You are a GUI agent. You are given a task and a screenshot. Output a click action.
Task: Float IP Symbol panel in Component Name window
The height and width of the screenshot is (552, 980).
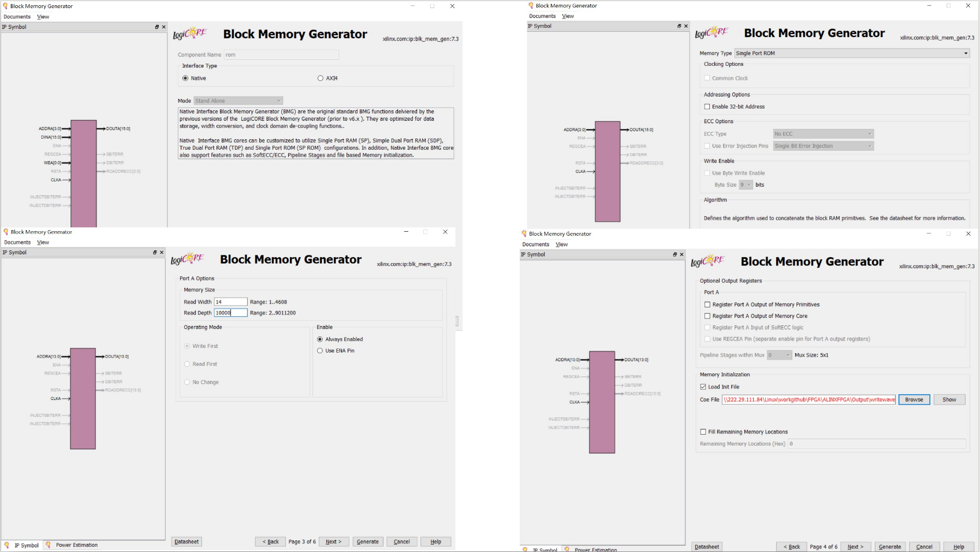(x=157, y=27)
